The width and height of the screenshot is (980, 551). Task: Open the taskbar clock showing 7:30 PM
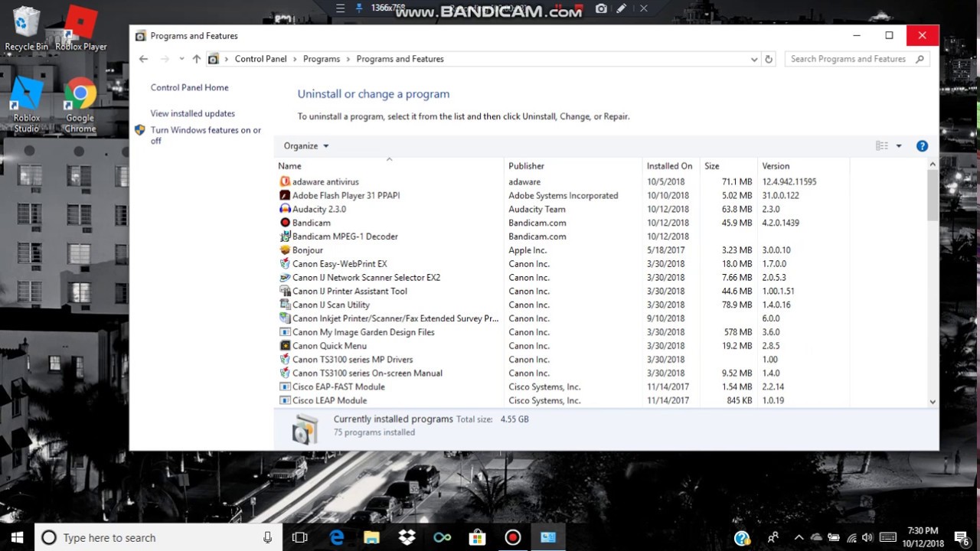coord(922,537)
